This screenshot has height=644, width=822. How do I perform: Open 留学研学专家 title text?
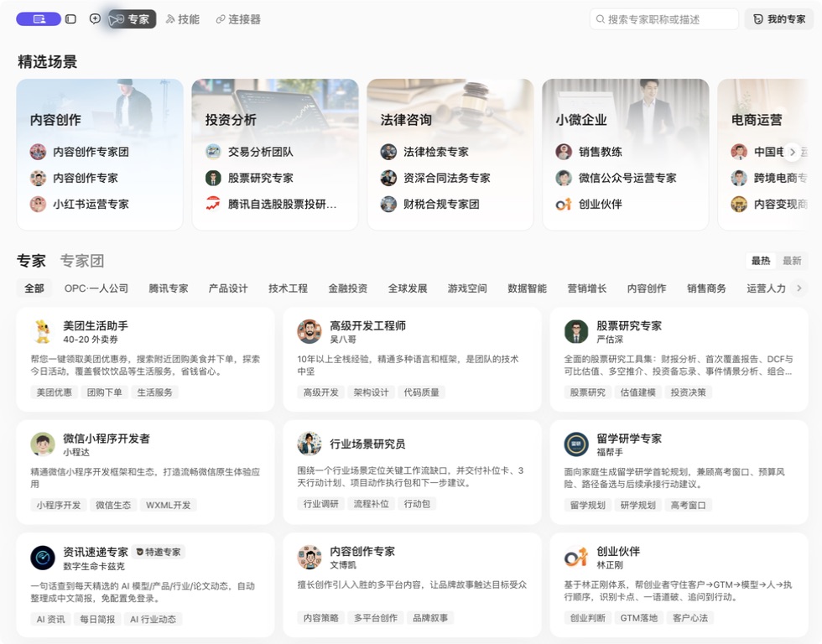tap(629, 439)
